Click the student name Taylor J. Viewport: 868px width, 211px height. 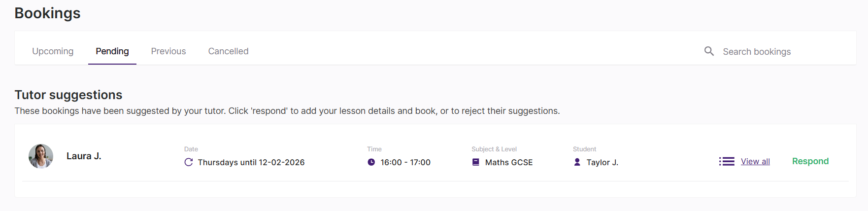click(x=602, y=162)
